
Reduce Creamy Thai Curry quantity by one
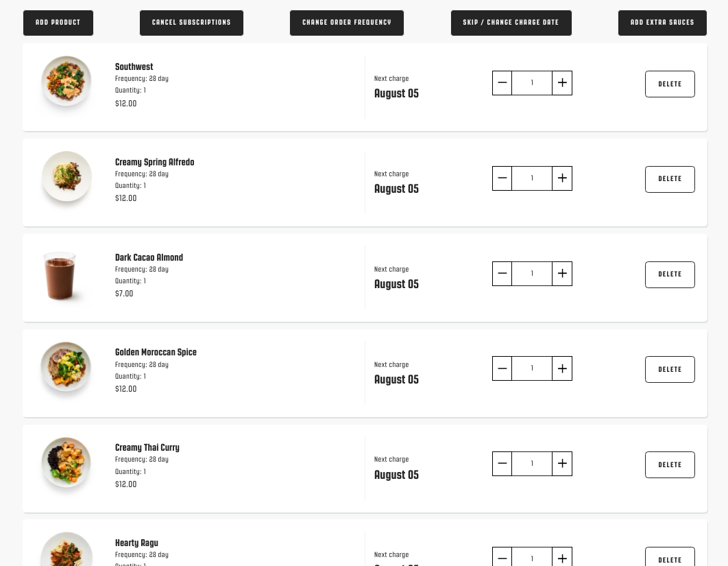pyautogui.click(x=502, y=463)
